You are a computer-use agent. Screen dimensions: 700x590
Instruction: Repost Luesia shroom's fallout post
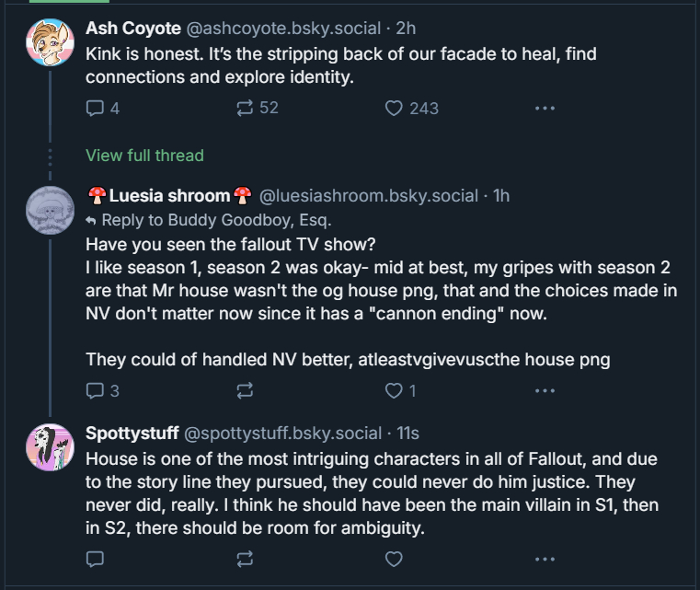click(x=245, y=390)
